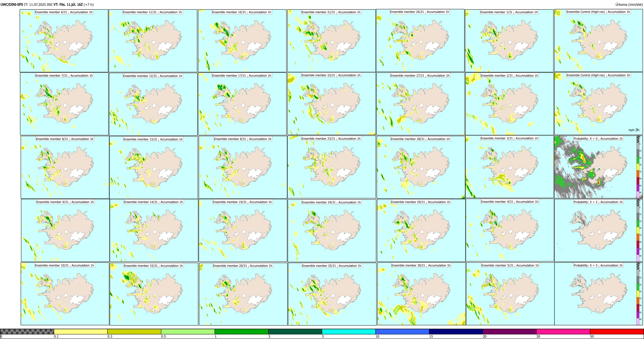Image resolution: width=644 pixels, height=339 pixels.
Task: View the Ensemble member 3/31 map
Action: [510, 167]
